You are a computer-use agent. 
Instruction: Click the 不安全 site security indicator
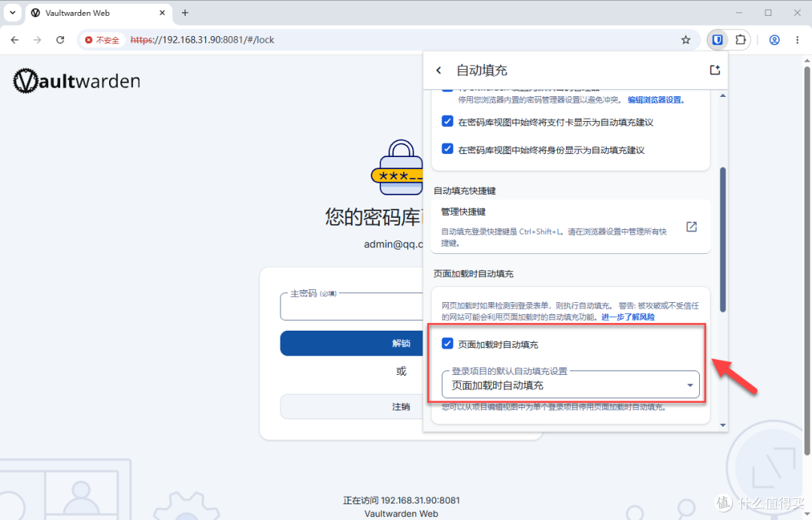click(102, 40)
